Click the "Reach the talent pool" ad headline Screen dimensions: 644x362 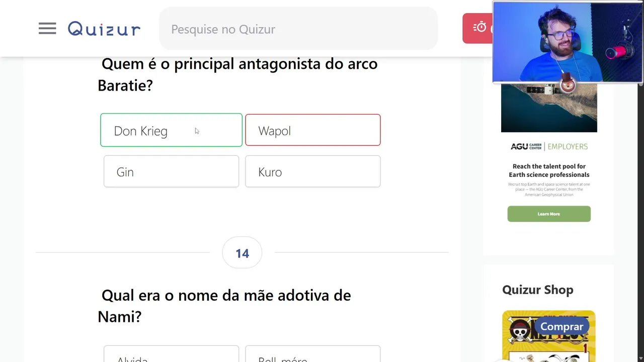point(548,170)
